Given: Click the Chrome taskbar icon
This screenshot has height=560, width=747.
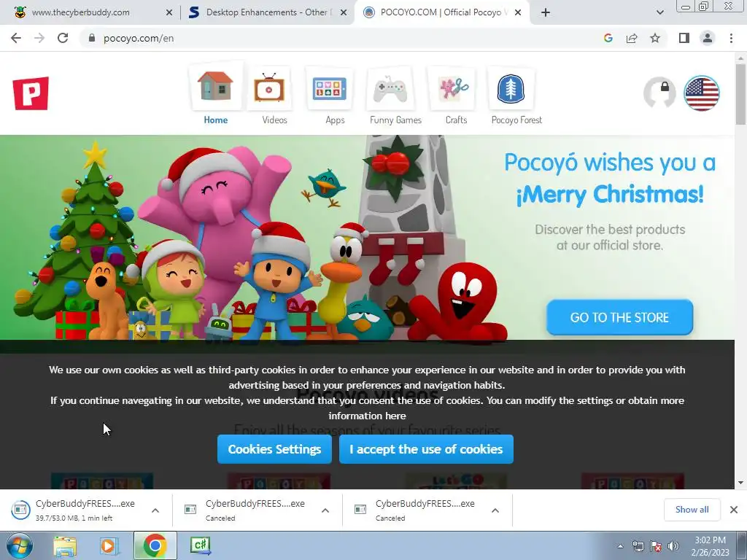Looking at the screenshot, I should click(x=155, y=545).
